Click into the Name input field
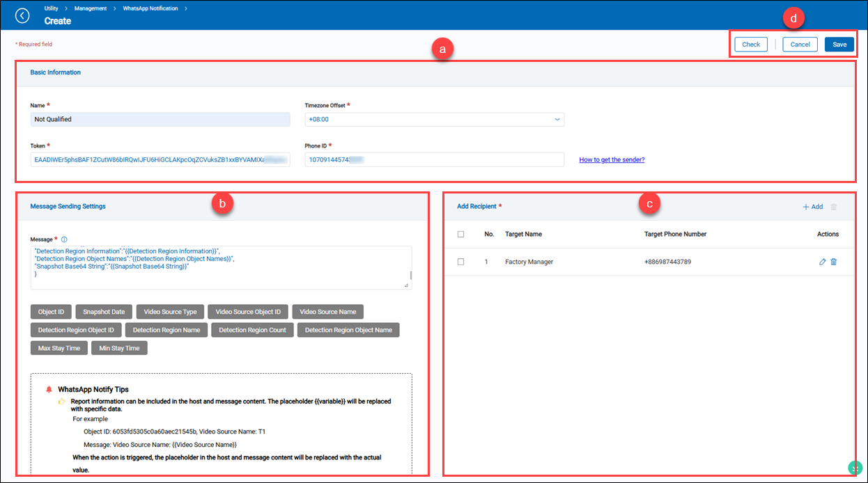Viewport: 868px width, 483px height. 160,119
